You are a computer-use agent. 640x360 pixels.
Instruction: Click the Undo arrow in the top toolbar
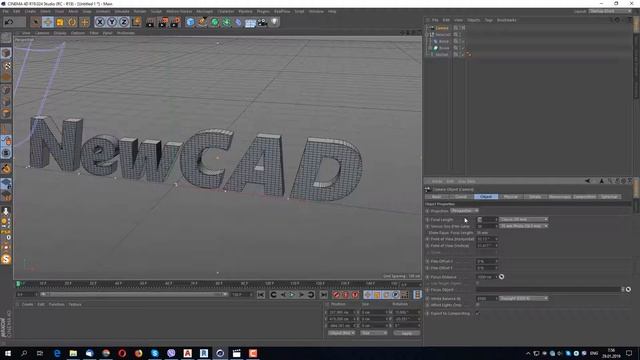coord(9,22)
